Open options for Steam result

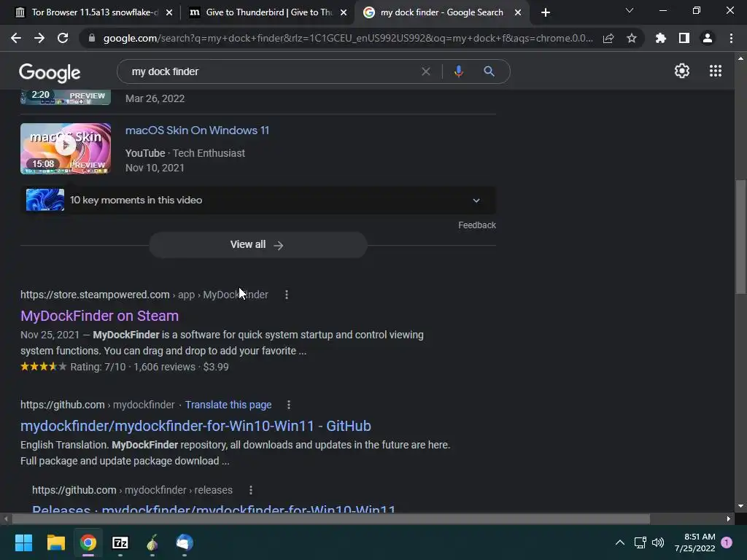coord(286,295)
